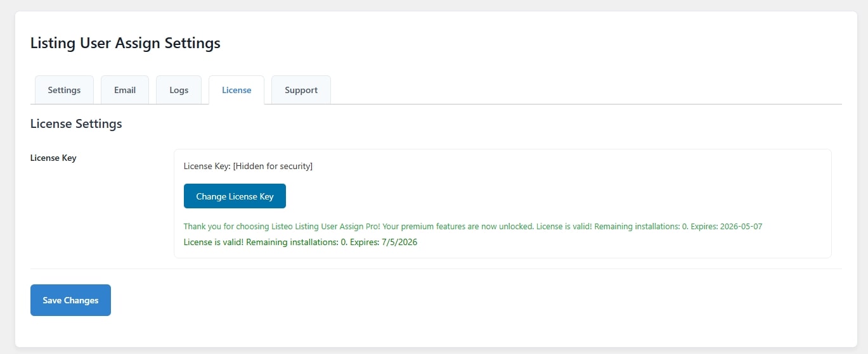Click the [Hidden for security] placeholder text
Viewport: 868px width, 354px height.
pos(273,166)
